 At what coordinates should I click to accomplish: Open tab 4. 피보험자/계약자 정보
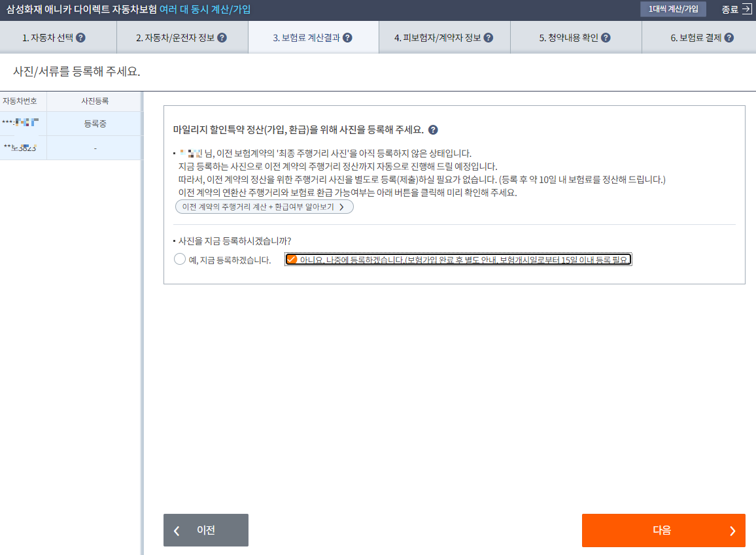click(445, 37)
